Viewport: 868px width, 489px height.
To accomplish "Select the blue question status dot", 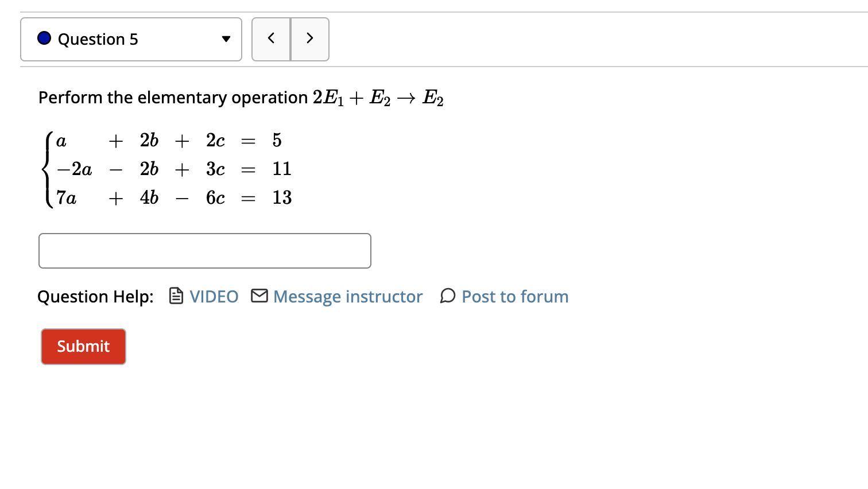I will tap(44, 38).
